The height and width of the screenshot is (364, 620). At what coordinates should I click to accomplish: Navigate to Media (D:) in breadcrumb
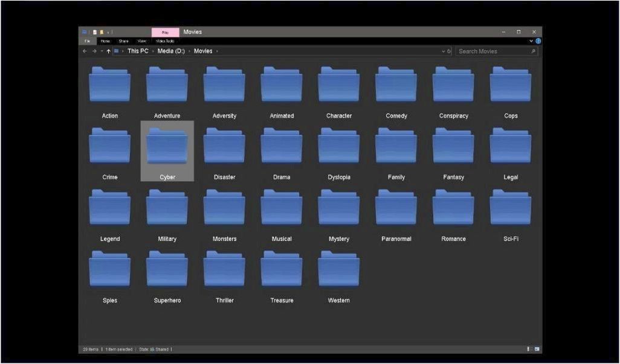(170, 51)
